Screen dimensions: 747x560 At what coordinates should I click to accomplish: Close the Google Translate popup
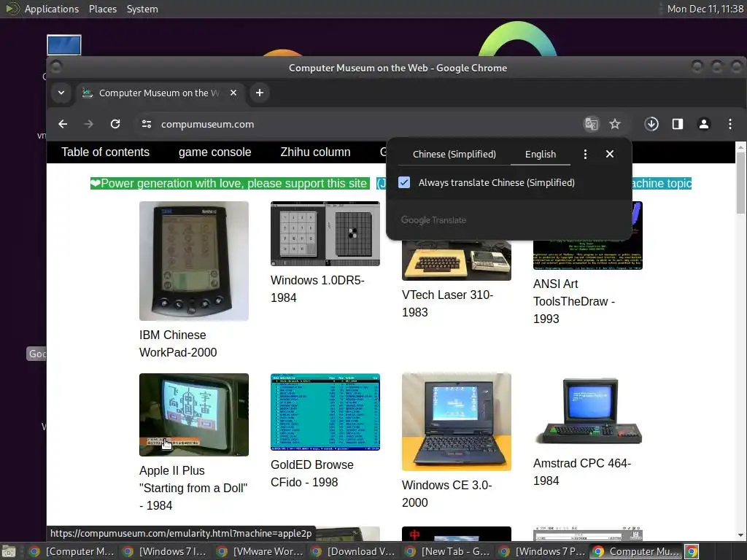click(609, 155)
